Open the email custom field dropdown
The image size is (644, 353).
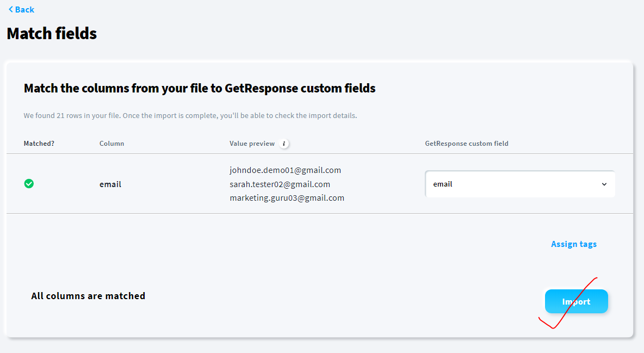(x=519, y=184)
